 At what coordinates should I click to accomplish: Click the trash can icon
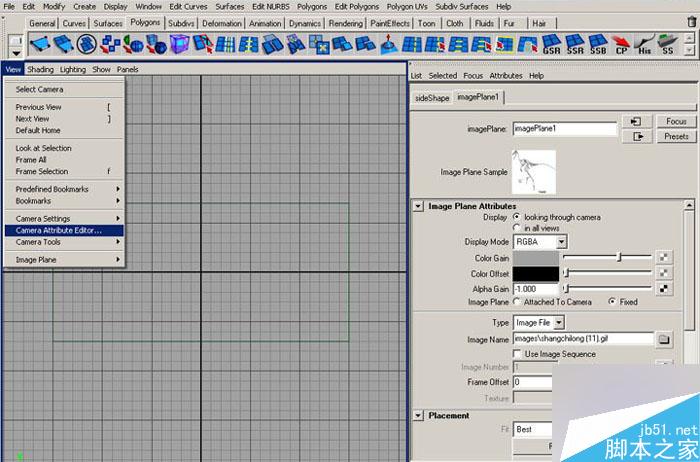[692, 21]
